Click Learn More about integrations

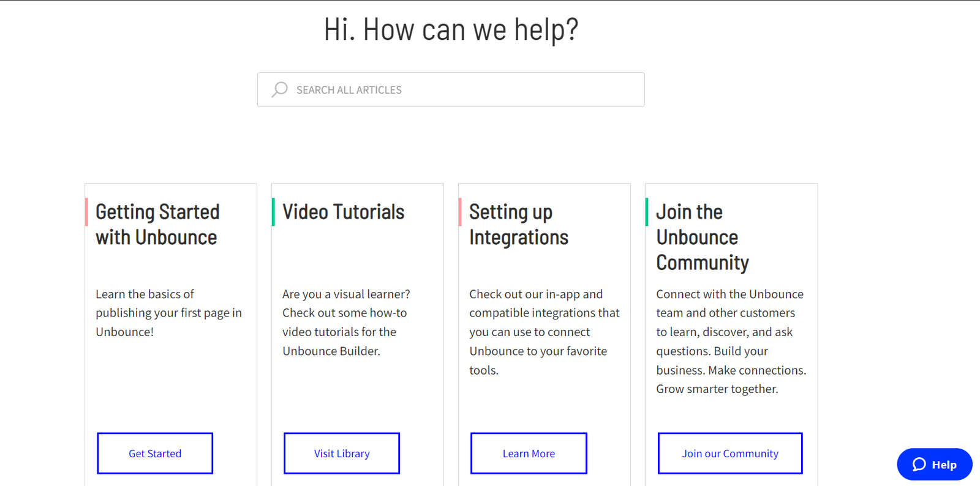(529, 454)
